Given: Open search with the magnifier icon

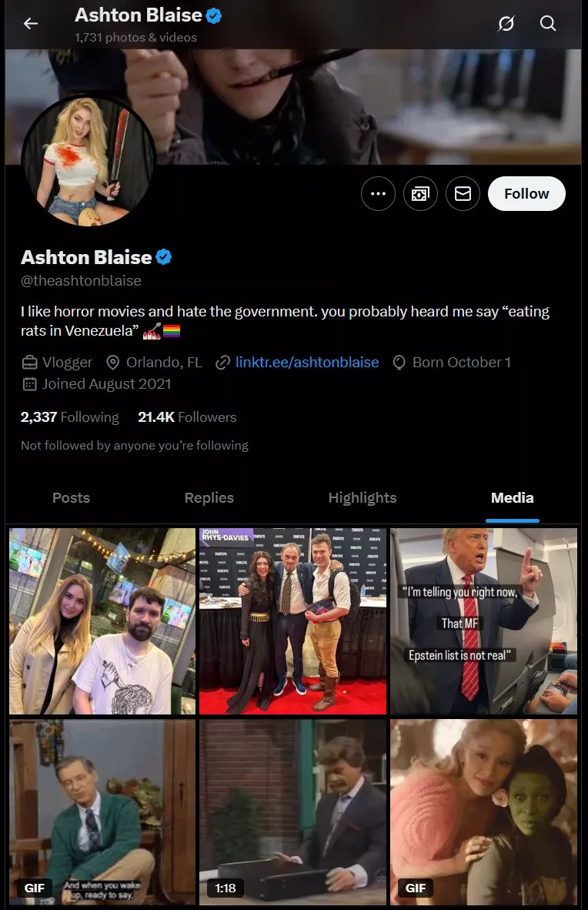Looking at the screenshot, I should coord(548,23).
